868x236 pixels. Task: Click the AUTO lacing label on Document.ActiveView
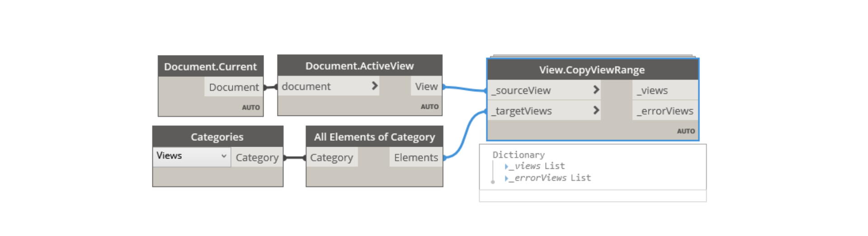pyautogui.click(x=429, y=106)
